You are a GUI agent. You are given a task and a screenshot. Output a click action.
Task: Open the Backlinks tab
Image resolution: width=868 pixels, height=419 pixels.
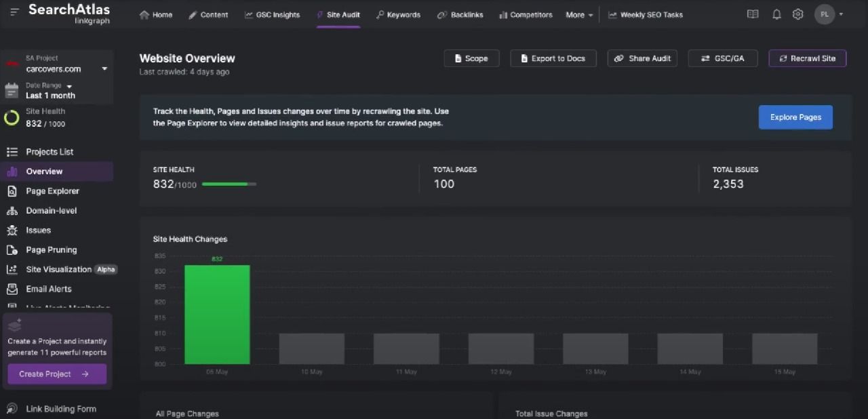click(460, 15)
